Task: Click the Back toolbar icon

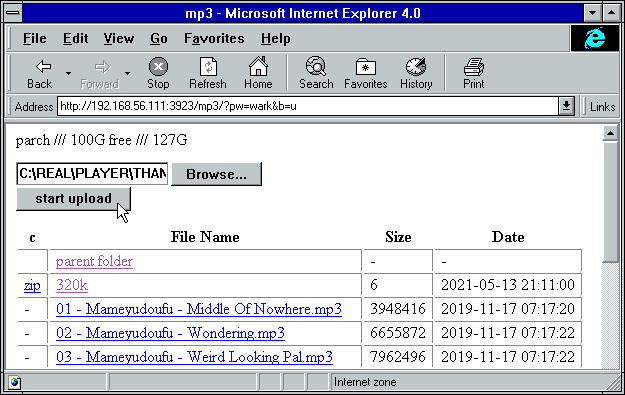Action: click(43, 67)
